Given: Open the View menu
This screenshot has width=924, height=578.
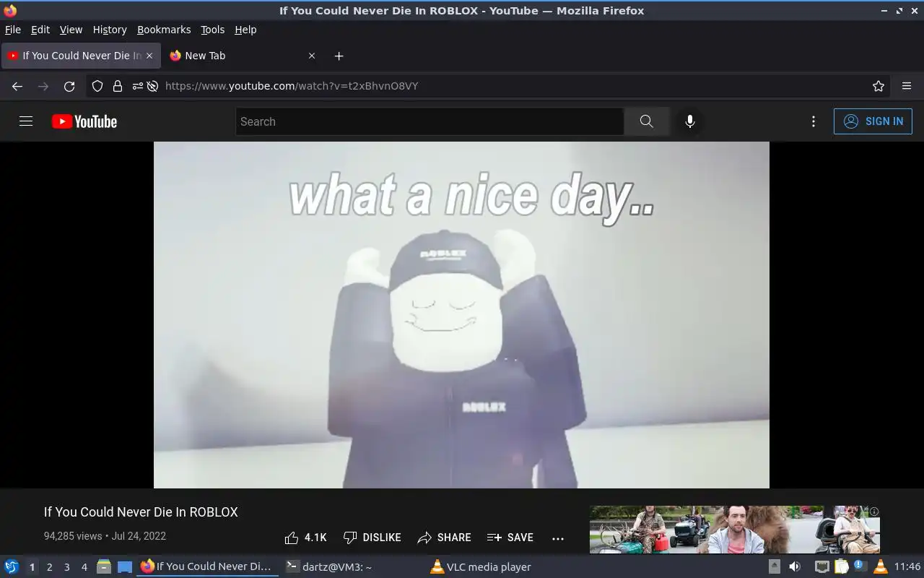Looking at the screenshot, I should (71, 30).
